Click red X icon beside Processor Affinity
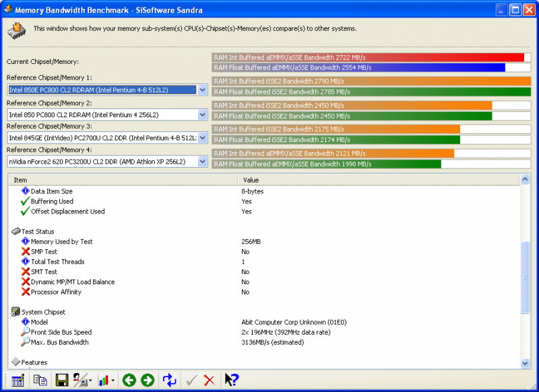 pos(26,292)
